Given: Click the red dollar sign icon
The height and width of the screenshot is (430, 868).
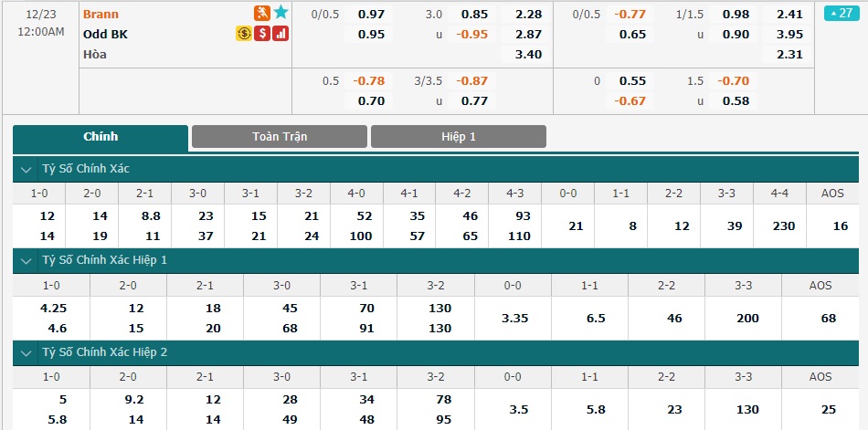Looking at the screenshot, I should (262, 34).
